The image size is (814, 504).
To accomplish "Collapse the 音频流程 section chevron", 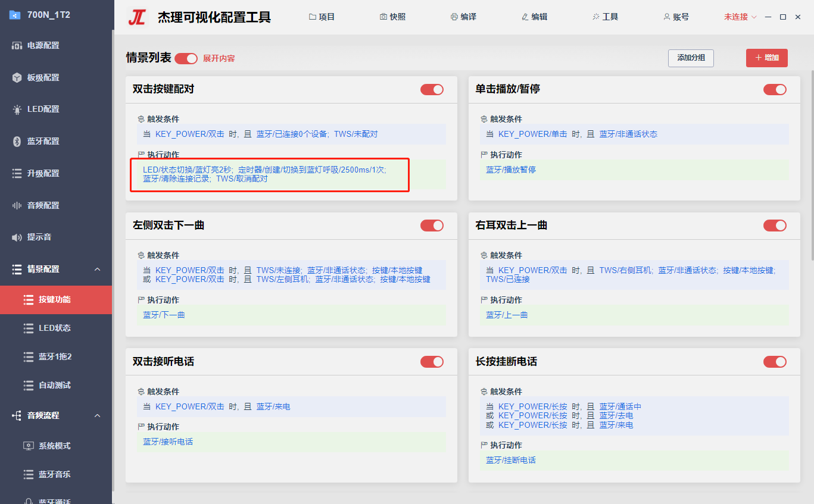I will coord(98,415).
